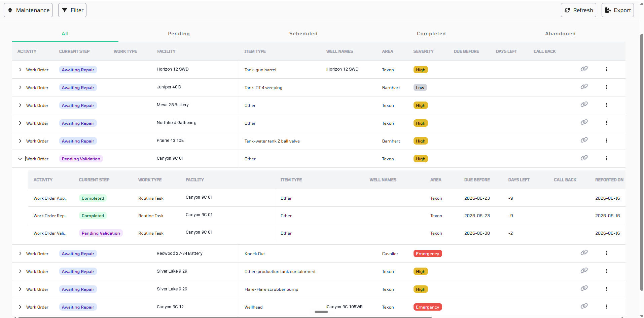
Task: Select the Work Order Rep... sub-row
Action: 327,215
